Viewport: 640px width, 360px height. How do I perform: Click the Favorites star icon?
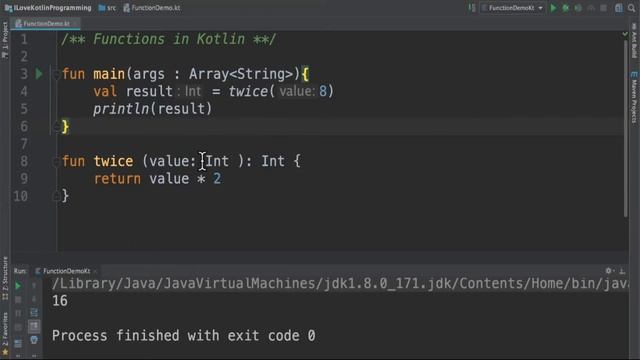pos(5,353)
